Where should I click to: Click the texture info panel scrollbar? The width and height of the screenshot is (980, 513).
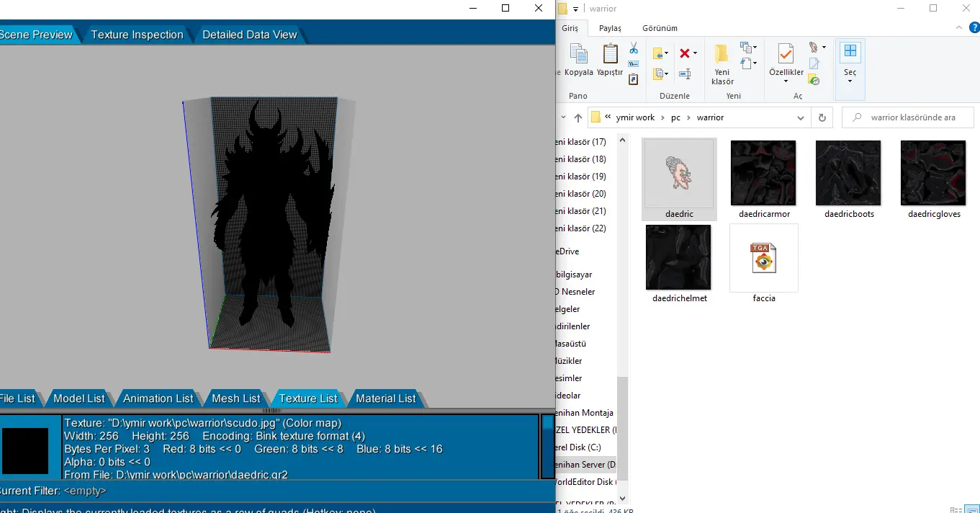547,446
